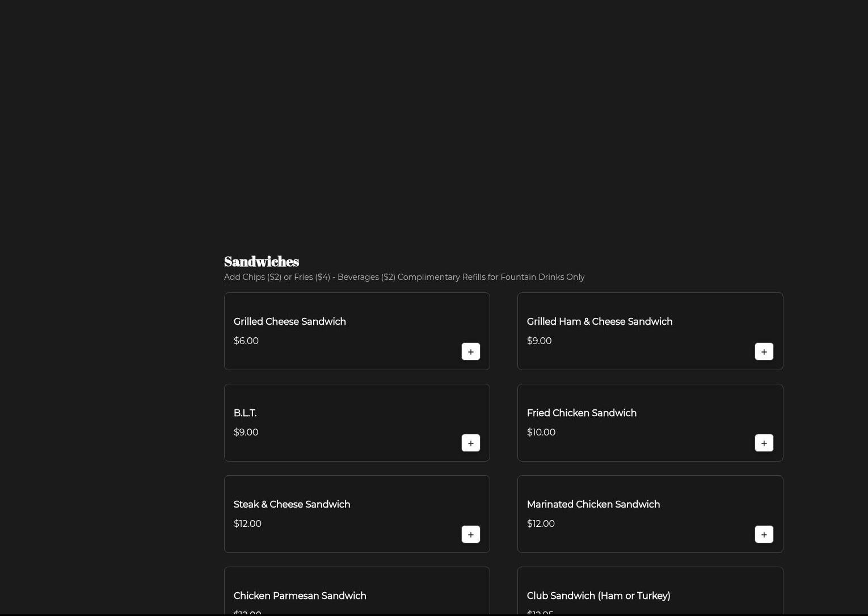The width and height of the screenshot is (868, 616).
Task: Select Club Sandwich (Ham or Turkey)
Action: coord(598,596)
